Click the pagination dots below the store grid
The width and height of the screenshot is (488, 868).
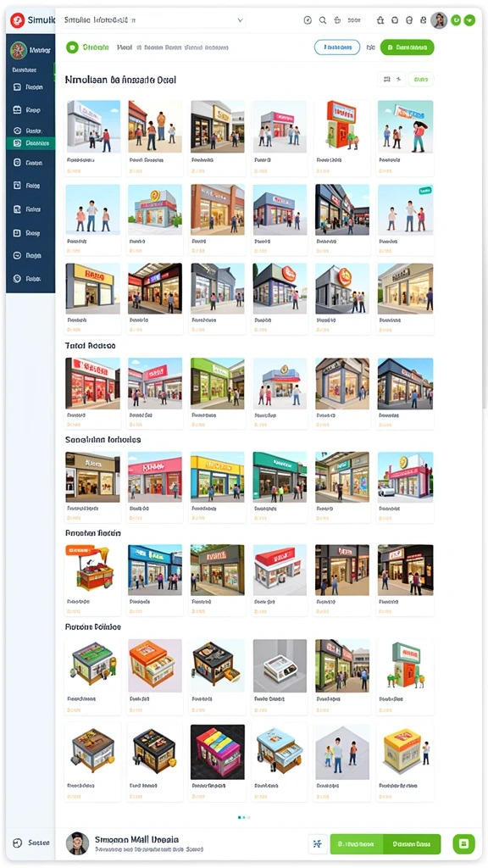pos(244,817)
